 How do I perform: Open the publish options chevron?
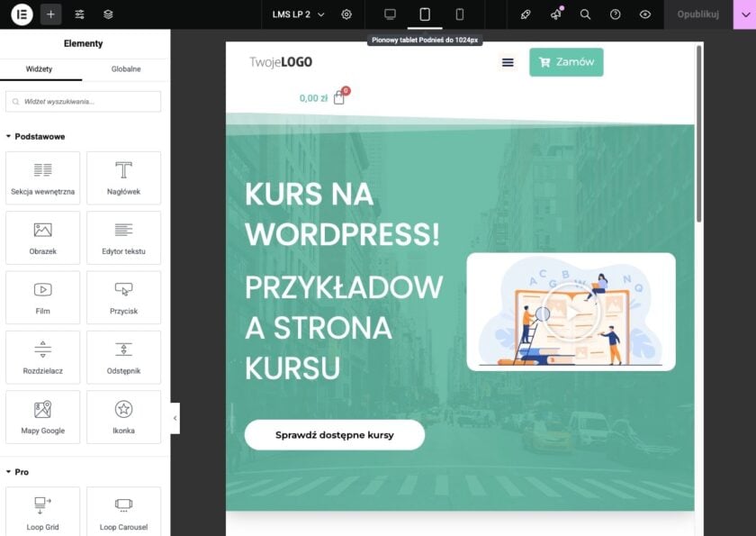[744, 14]
